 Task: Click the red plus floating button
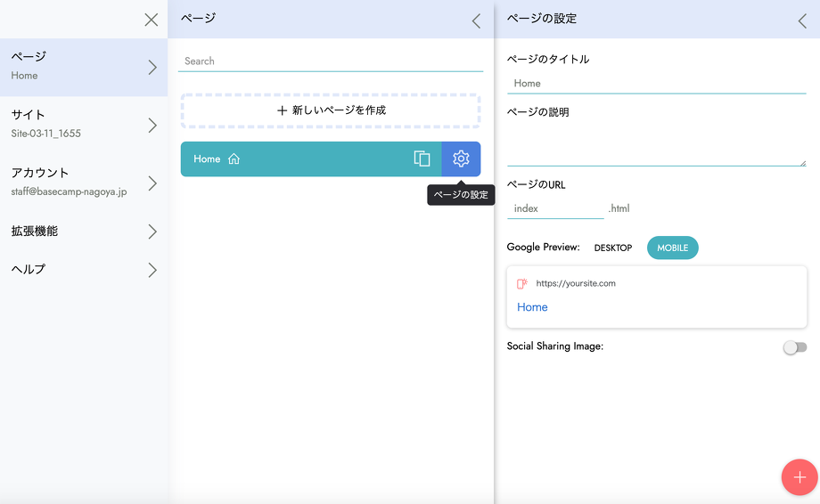pyautogui.click(x=799, y=476)
